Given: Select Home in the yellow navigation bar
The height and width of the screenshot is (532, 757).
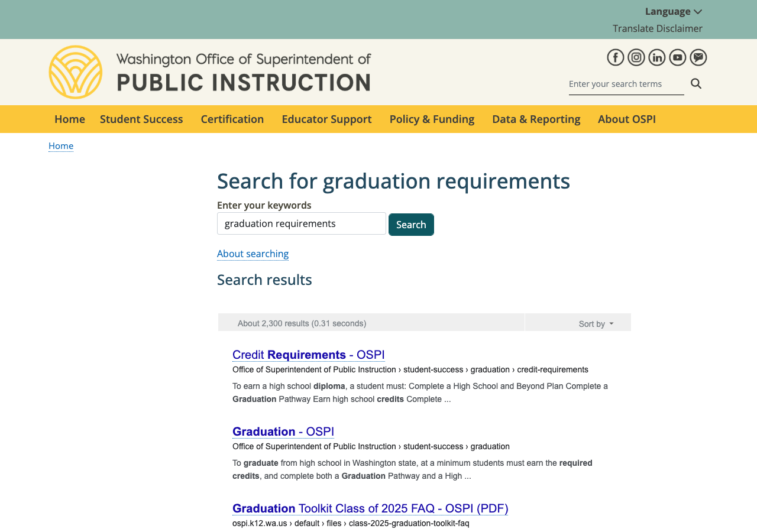Looking at the screenshot, I should [70, 119].
